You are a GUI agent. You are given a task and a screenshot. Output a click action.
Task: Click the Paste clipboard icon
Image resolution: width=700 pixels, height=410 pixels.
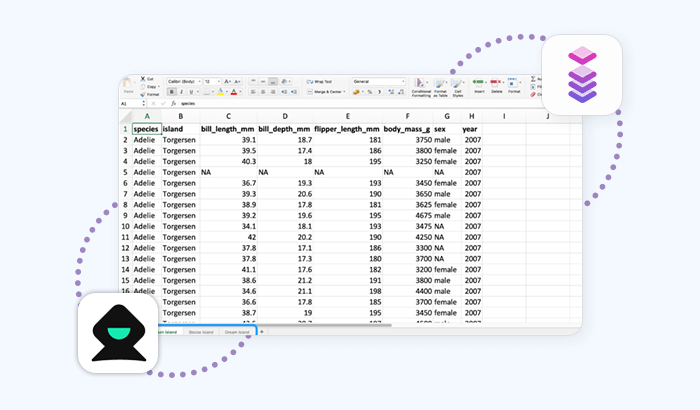coord(127,83)
